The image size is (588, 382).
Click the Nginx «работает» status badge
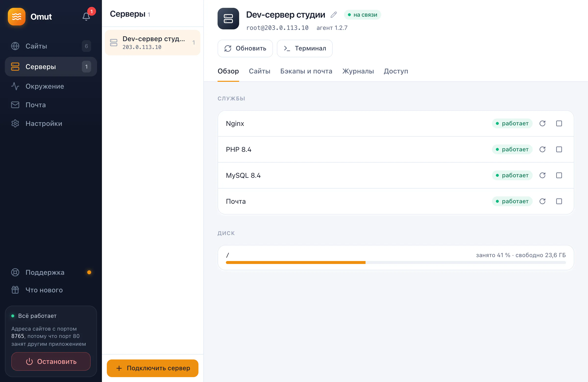click(x=512, y=123)
